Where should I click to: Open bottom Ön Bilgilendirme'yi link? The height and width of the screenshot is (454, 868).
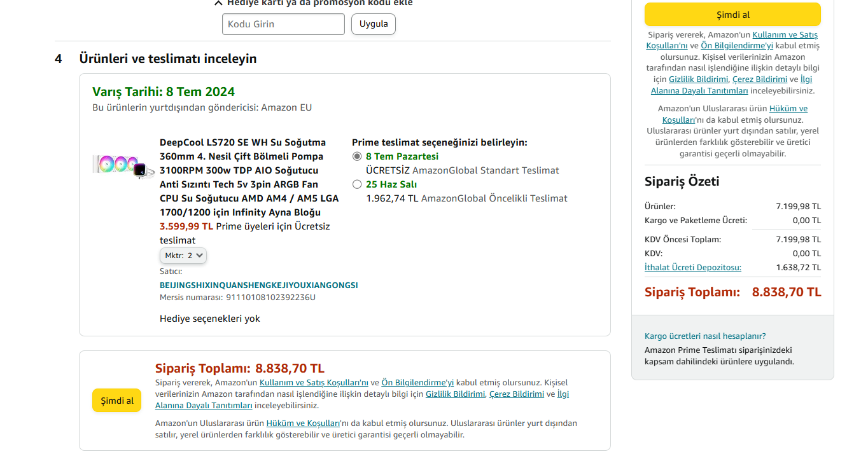pyautogui.click(x=417, y=383)
